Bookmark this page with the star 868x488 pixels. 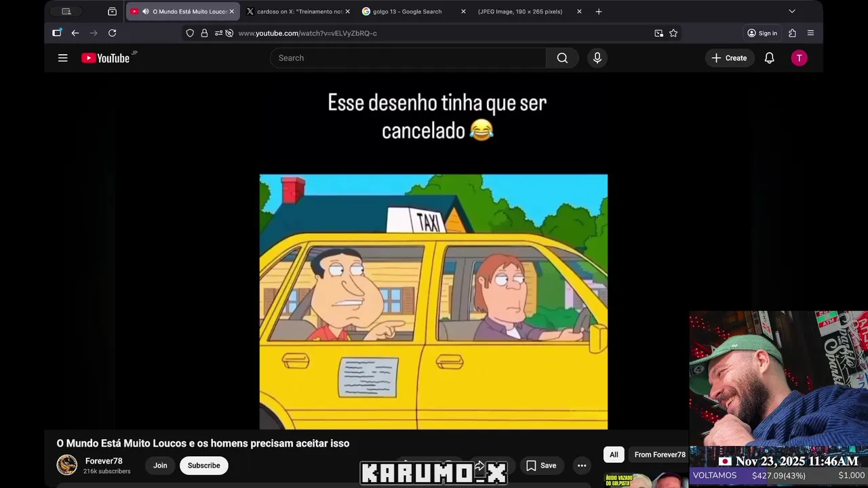(x=673, y=33)
